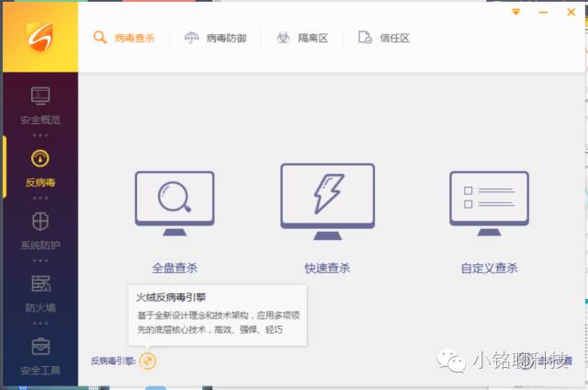Click the 反病毒引擎 label text

click(113, 361)
